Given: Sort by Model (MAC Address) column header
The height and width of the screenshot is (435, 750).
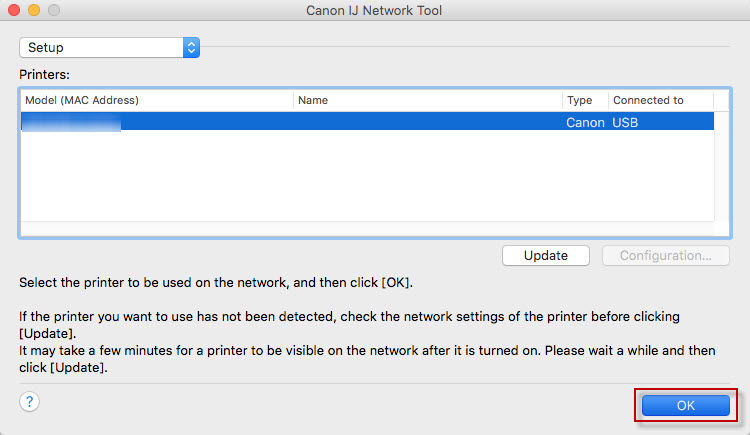Looking at the screenshot, I should (157, 100).
